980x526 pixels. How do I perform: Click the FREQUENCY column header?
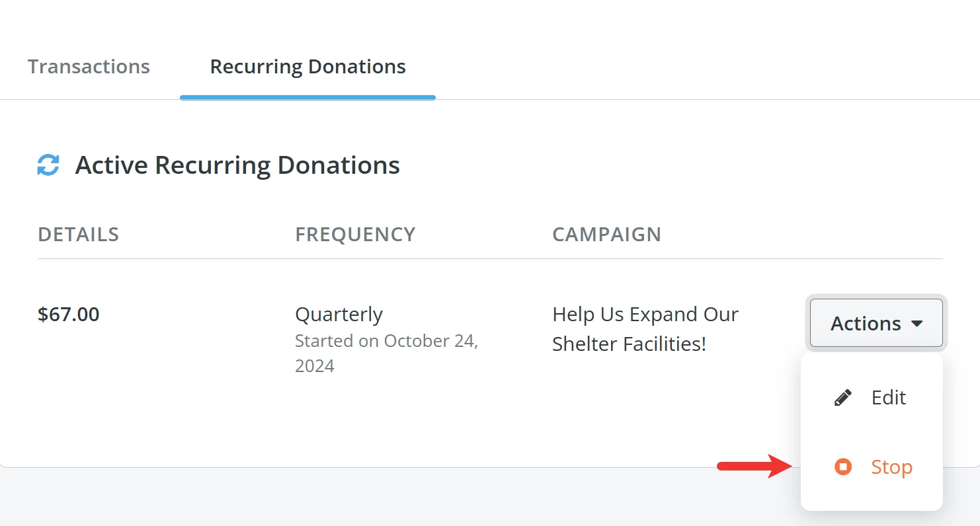coord(355,234)
